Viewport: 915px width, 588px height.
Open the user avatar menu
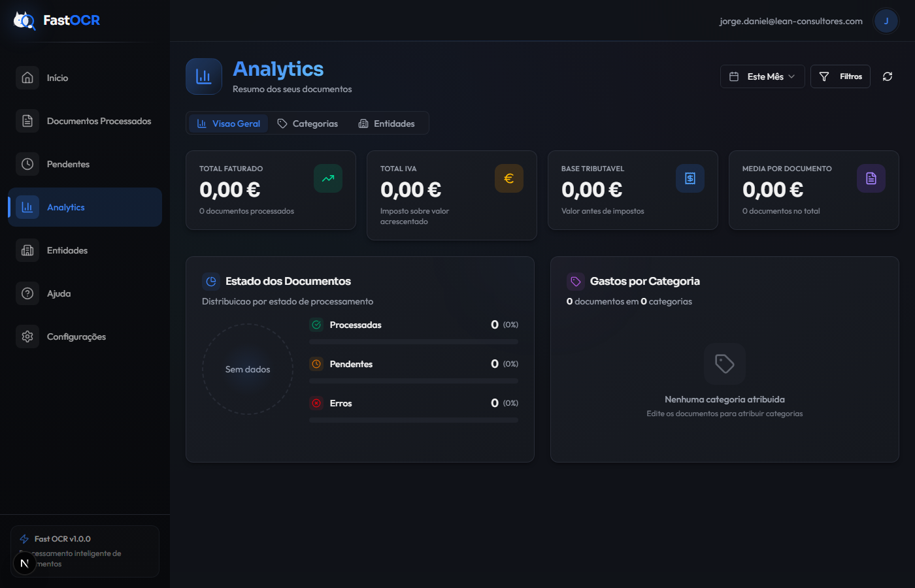coord(886,20)
